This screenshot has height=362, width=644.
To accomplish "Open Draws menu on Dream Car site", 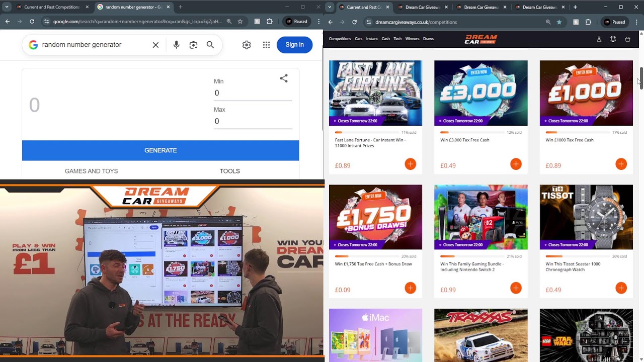I will pyautogui.click(x=428, y=39).
